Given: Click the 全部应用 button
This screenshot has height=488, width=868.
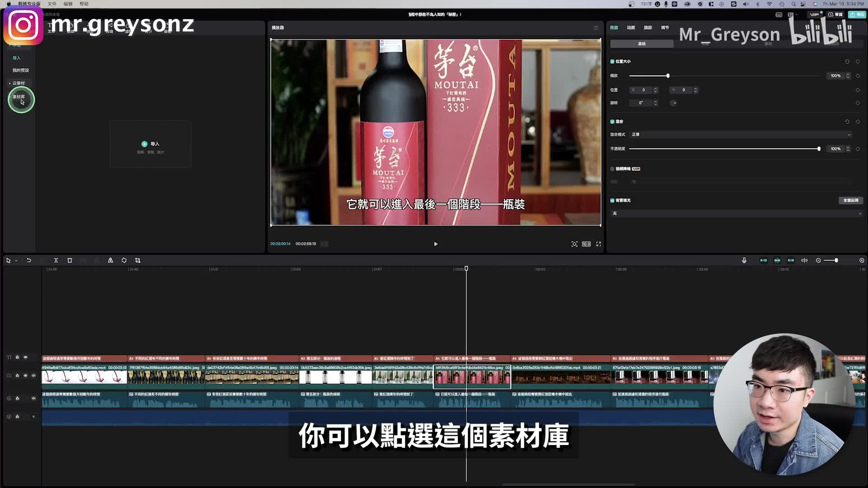Looking at the screenshot, I should click(850, 200).
